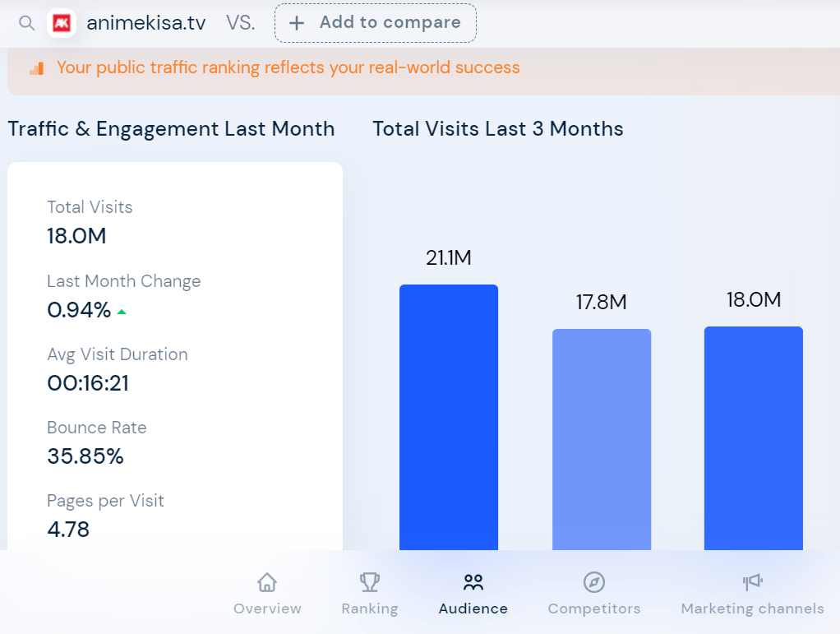Screen dimensions: 840x634
Task: Go to Marketing channels tab label
Action: (x=752, y=609)
